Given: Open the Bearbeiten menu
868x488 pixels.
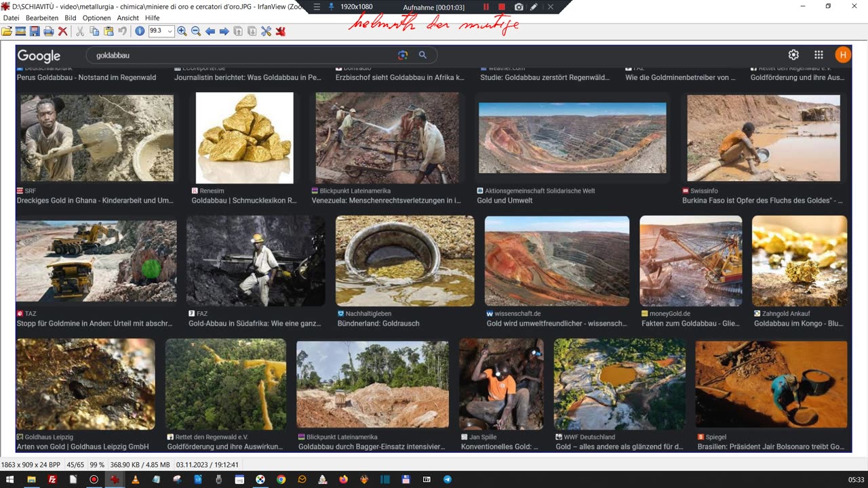Looking at the screenshot, I should tap(42, 18).
